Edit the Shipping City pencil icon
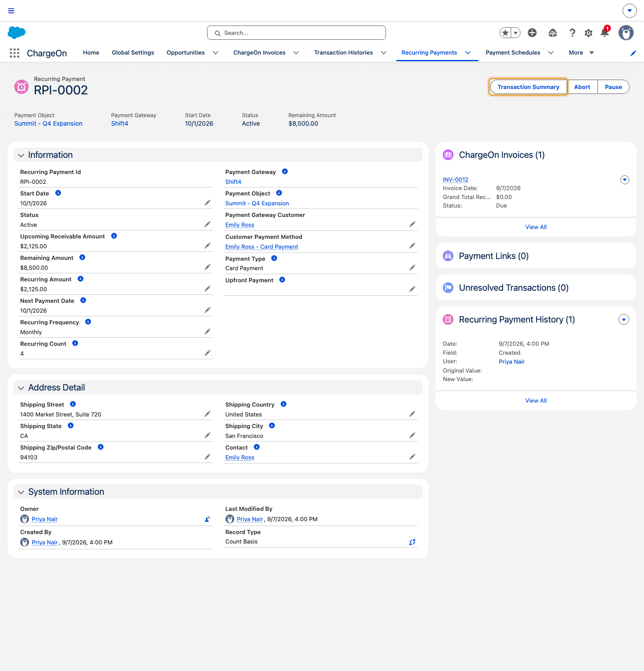The image size is (644, 671). pyautogui.click(x=412, y=435)
